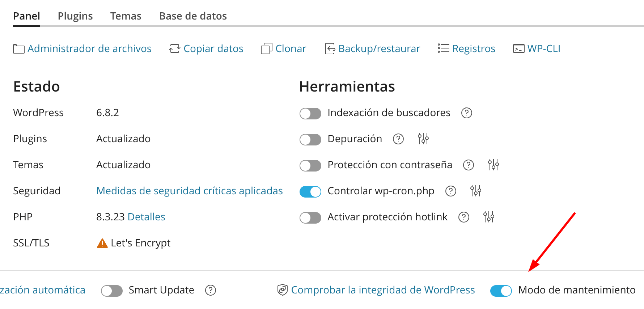The width and height of the screenshot is (644, 309).
Task: Turn off Modo de mantenimiento
Action: pos(501,290)
